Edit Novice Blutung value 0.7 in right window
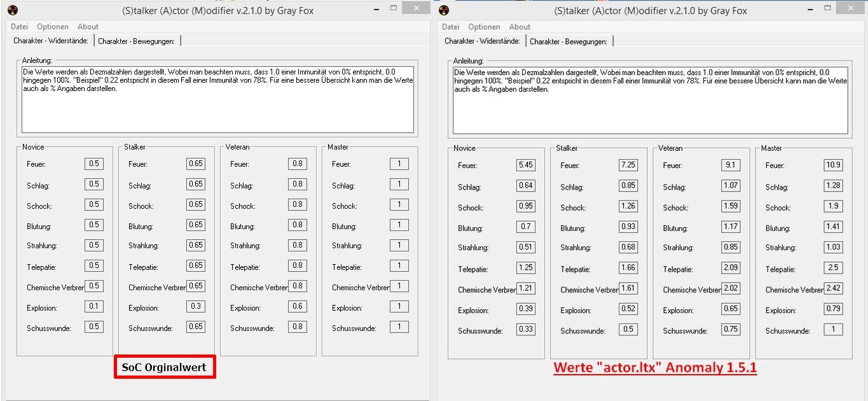868x401 pixels. [526, 227]
